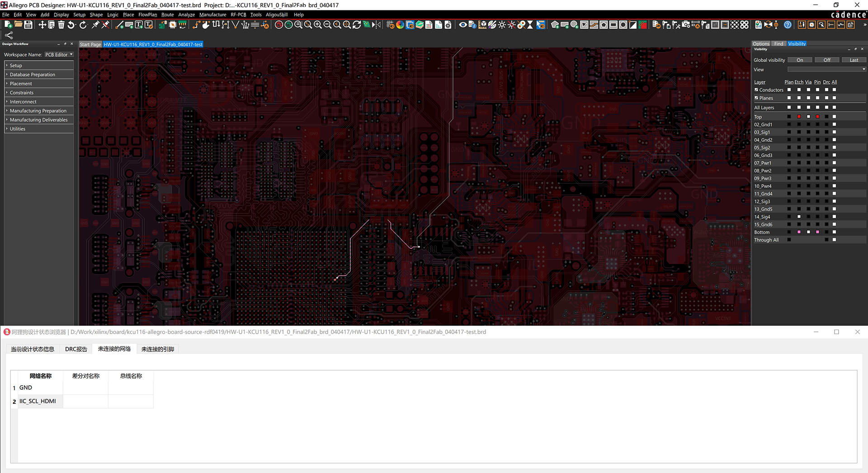Click the hourglass icon in toolbar
Viewport: 868px width, 473px height.
coord(530,24)
